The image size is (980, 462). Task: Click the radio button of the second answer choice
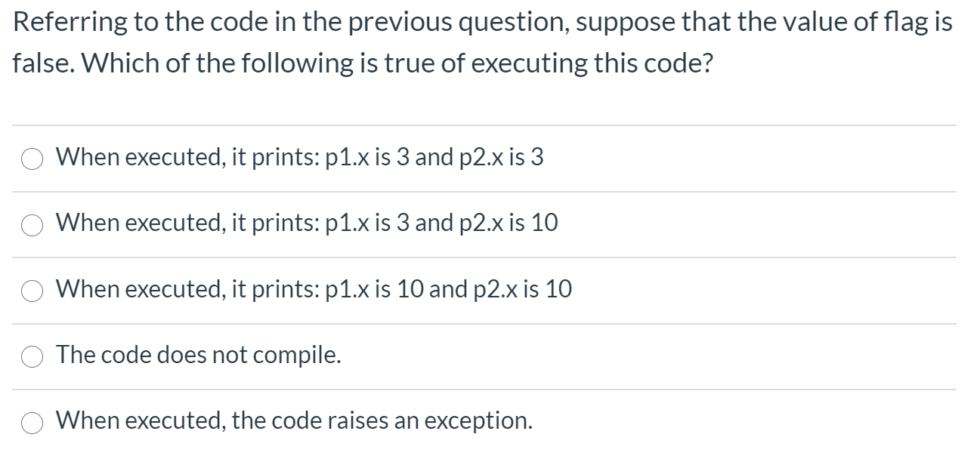point(32,223)
